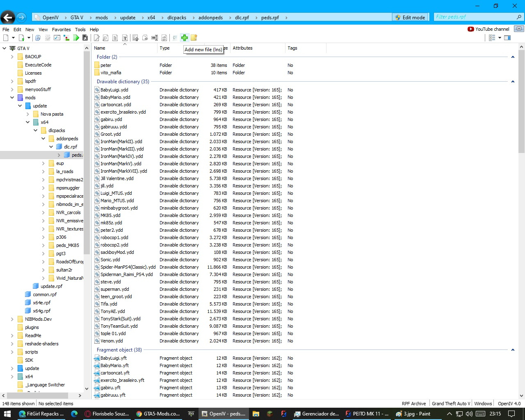The image size is (525, 420).
Task: Click the green play arrow toolbar icon
Action: pos(76,38)
